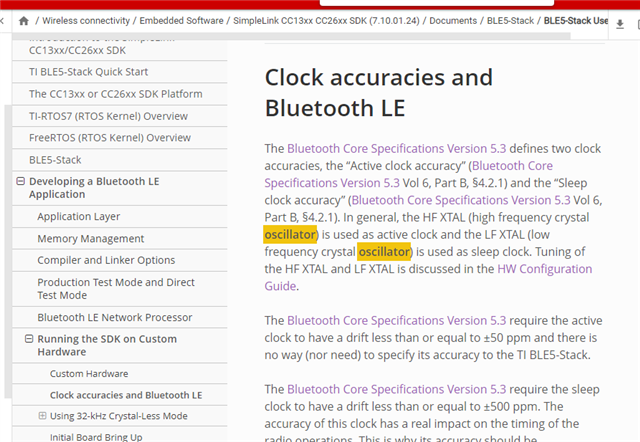Open Initial Board Bring Up page

tap(96, 437)
